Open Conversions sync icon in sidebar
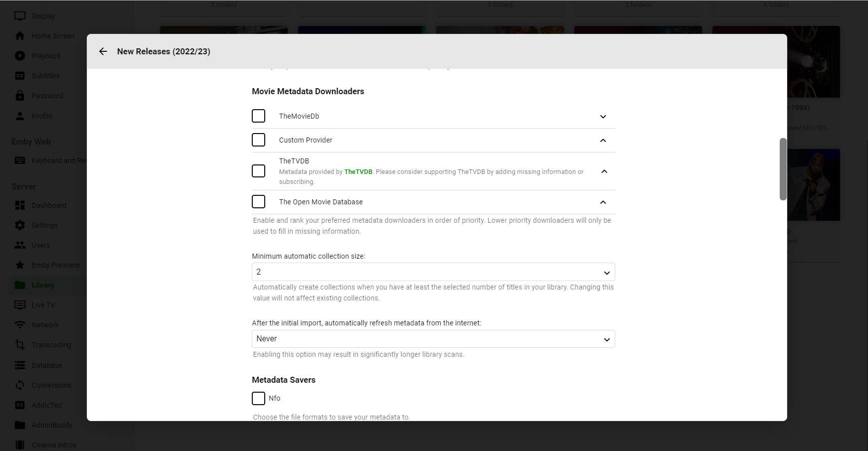 [20, 385]
